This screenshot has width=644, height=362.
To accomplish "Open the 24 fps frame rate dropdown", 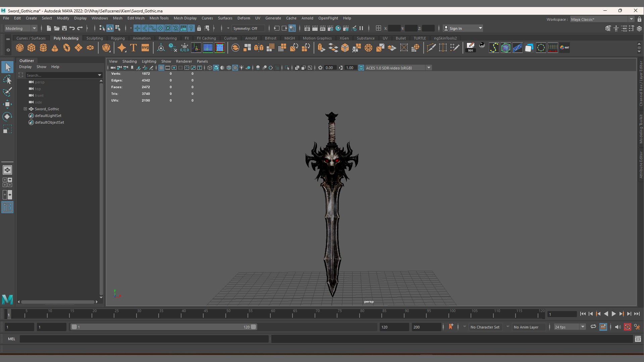I will coord(570,327).
